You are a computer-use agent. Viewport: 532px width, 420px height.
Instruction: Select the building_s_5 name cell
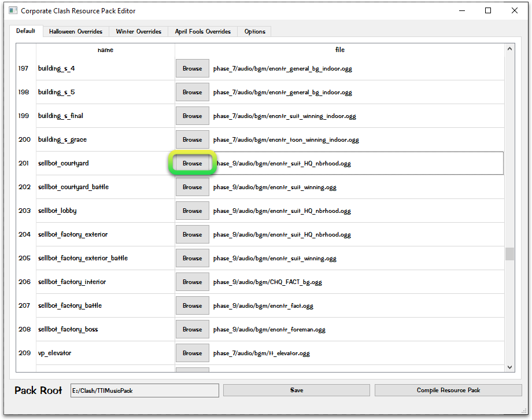point(105,93)
